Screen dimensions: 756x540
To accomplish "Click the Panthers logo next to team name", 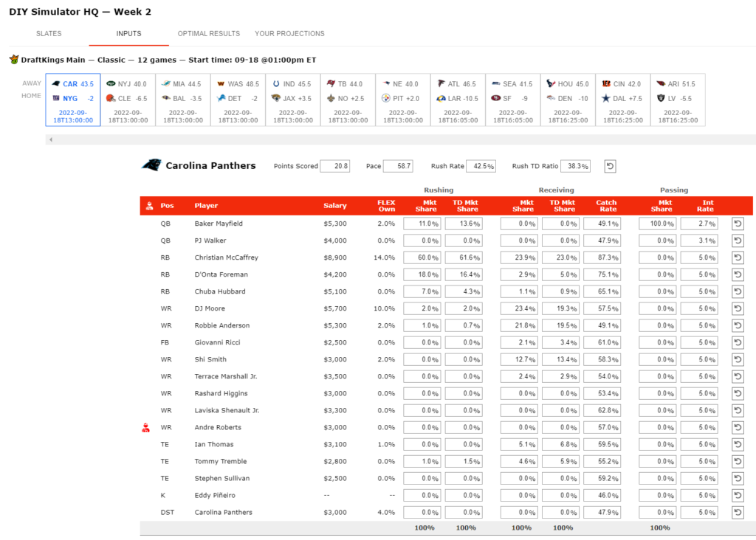I will coord(151,165).
